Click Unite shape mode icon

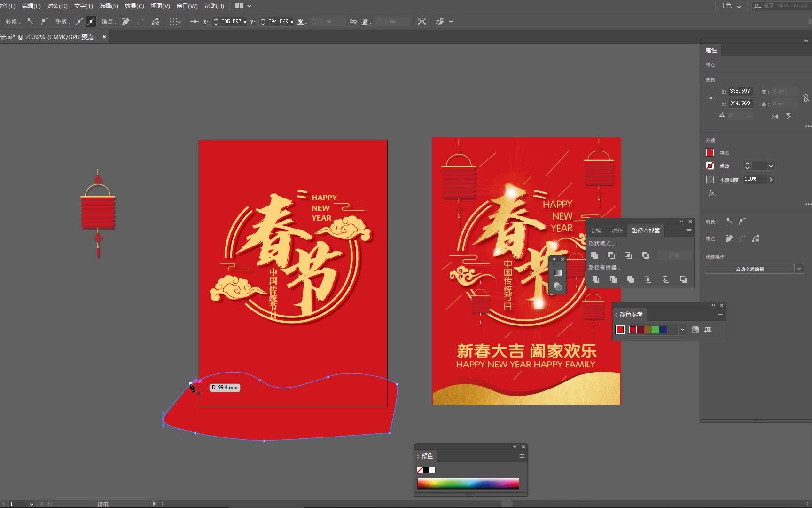click(x=594, y=255)
